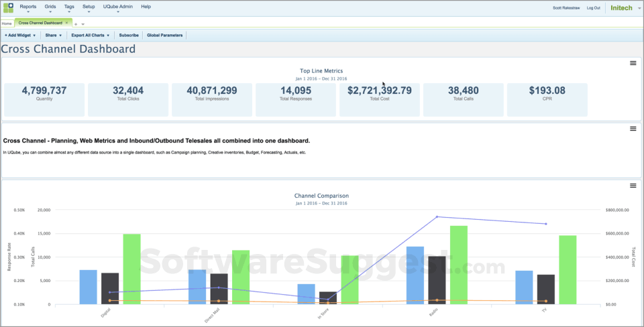Image resolution: width=644 pixels, height=327 pixels.
Task: Open the Grids menu
Action: (50, 7)
